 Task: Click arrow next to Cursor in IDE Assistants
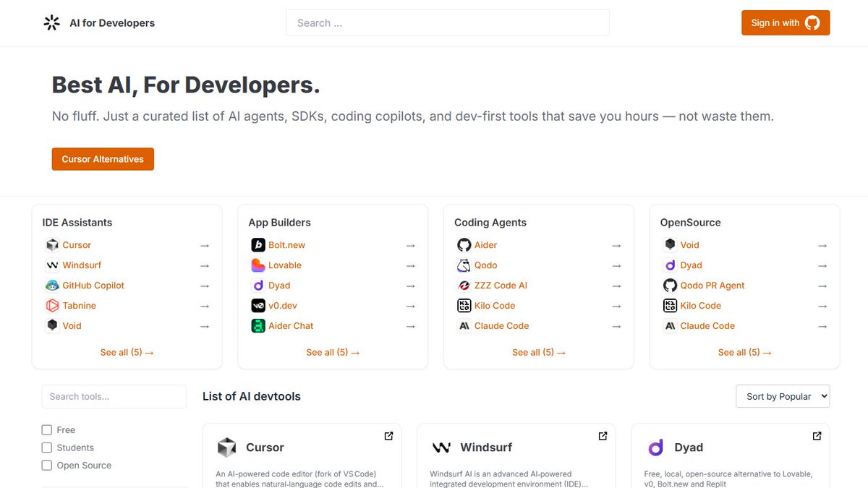pyautogui.click(x=205, y=246)
